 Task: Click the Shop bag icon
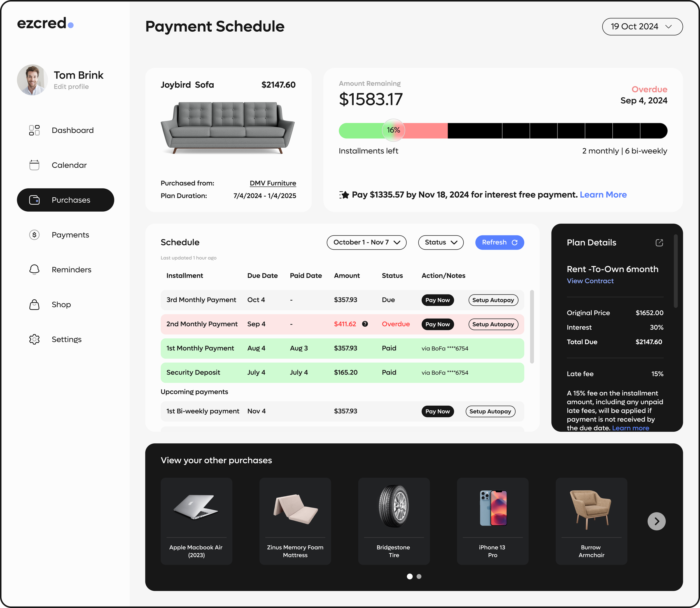[34, 305]
